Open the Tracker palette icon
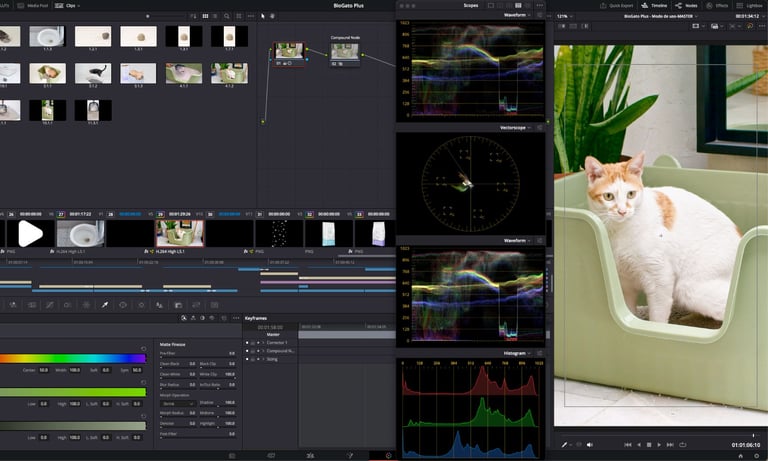This screenshot has width=768, height=461. pyautogui.click(x=141, y=305)
